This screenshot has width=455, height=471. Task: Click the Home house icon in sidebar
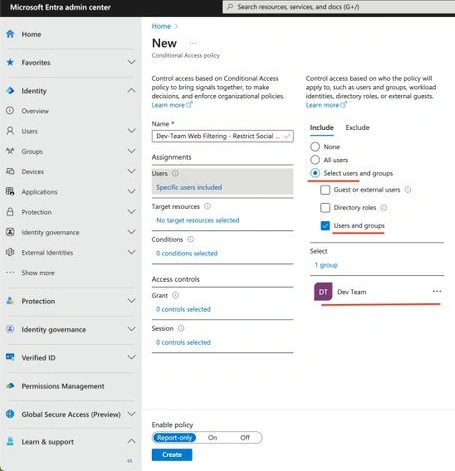click(x=10, y=34)
